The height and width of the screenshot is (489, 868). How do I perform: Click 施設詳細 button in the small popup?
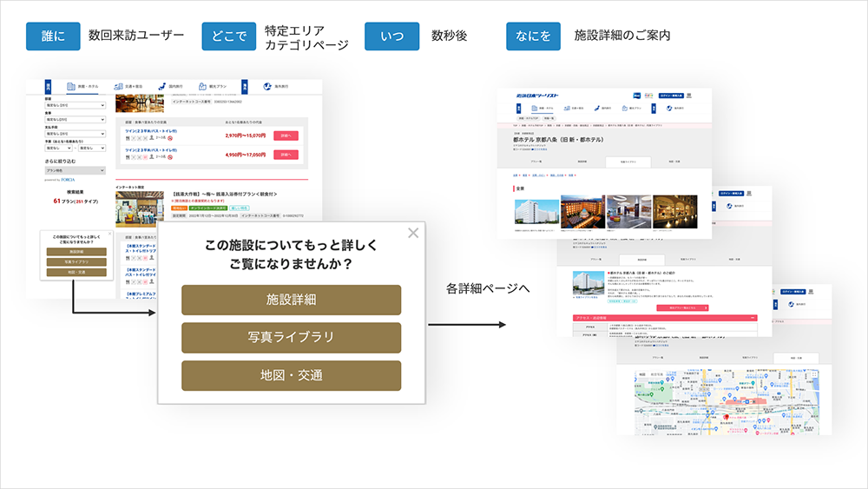pos(76,252)
